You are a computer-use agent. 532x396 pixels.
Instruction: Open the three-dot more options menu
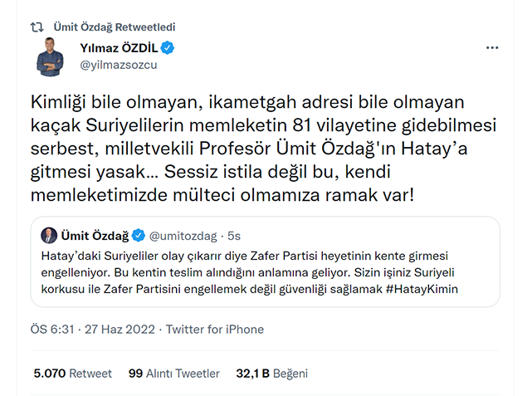coord(492,48)
